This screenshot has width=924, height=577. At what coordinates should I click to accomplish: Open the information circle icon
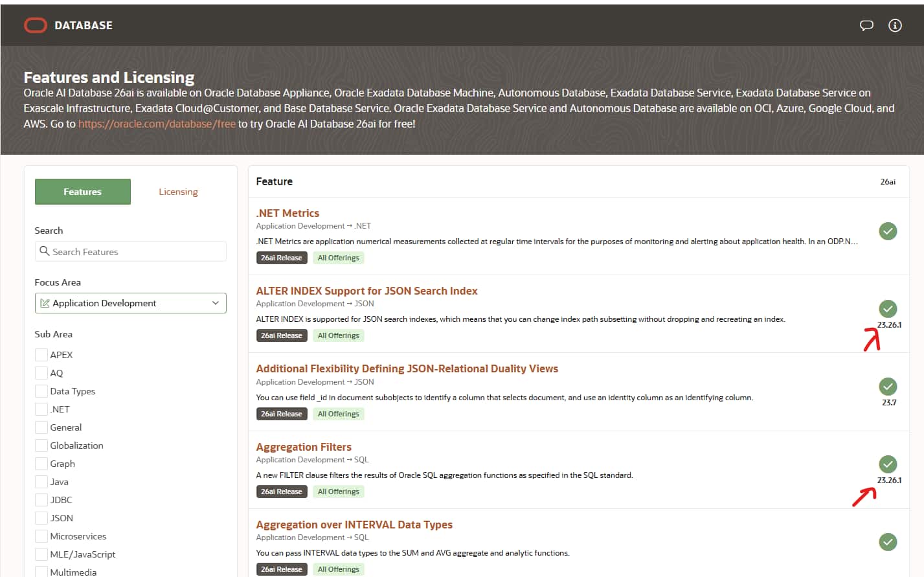click(895, 25)
